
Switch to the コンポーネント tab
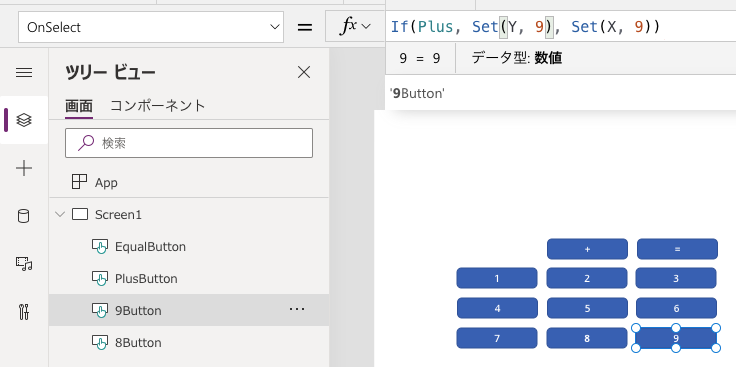(158, 106)
